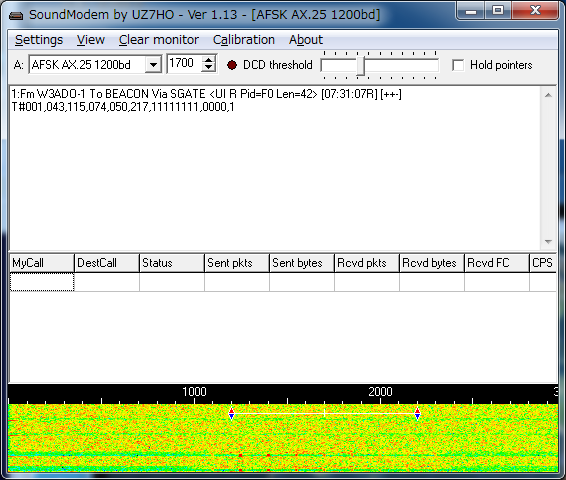
Task: Click the SoundModem app icon in title bar
Action: [x=16, y=16]
